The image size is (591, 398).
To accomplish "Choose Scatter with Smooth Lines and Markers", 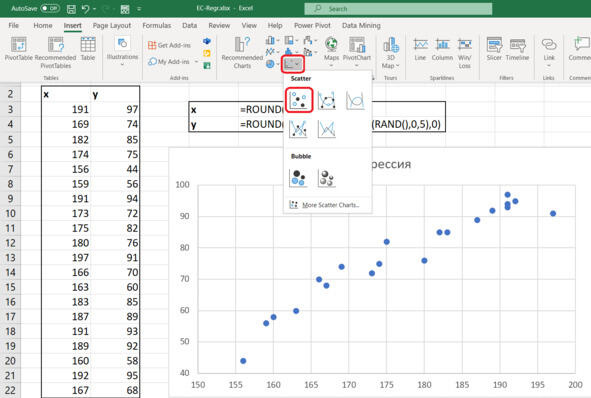I will pyautogui.click(x=326, y=101).
